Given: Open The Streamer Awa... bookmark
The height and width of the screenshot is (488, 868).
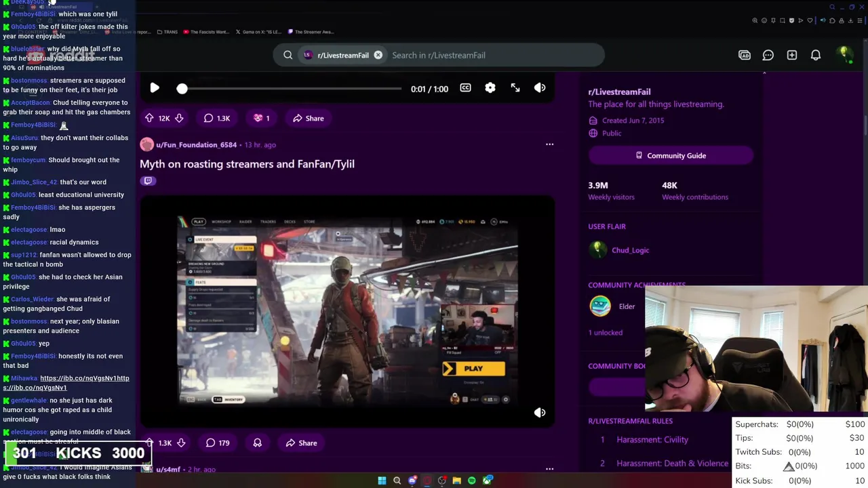Looking at the screenshot, I should click(311, 32).
